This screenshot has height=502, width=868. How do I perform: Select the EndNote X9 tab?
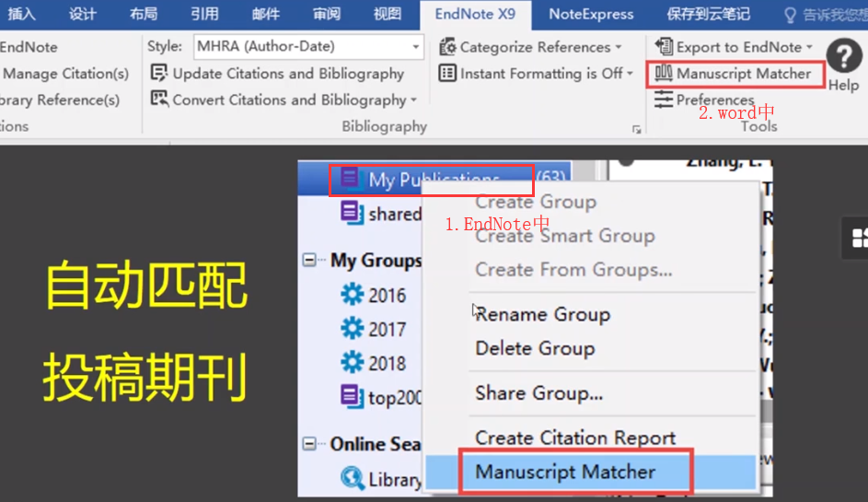click(x=475, y=15)
